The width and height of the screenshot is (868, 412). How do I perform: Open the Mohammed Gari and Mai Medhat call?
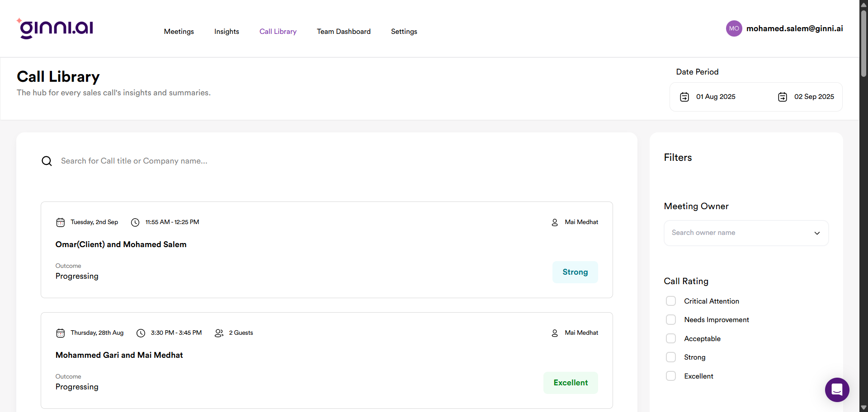point(119,355)
